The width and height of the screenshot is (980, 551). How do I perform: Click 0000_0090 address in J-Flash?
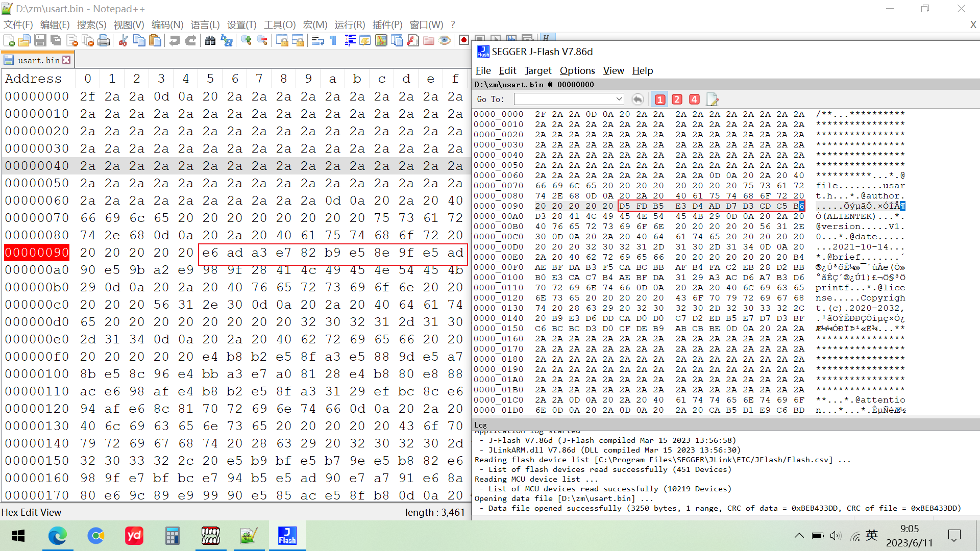(x=499, y=206)
